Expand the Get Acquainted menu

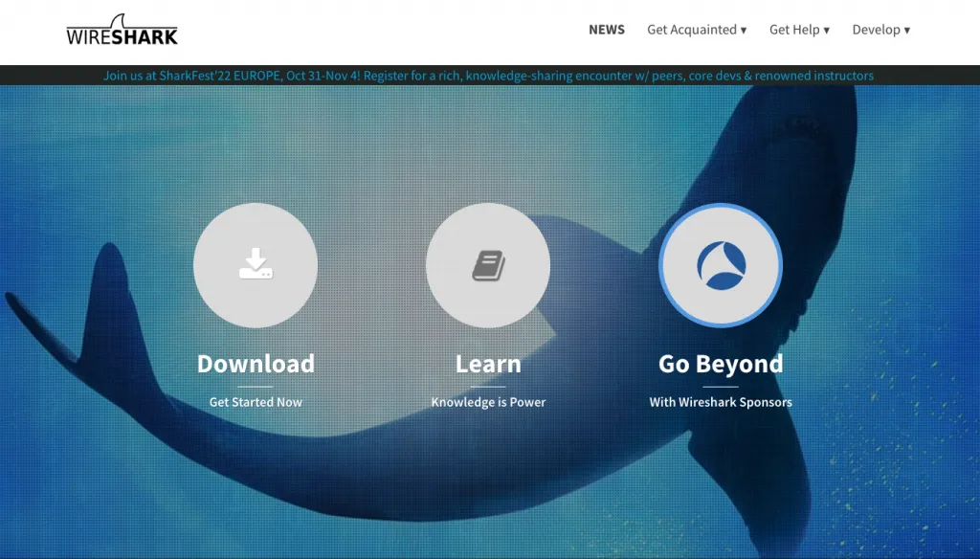pyautogui.click(x=697, y=30)
